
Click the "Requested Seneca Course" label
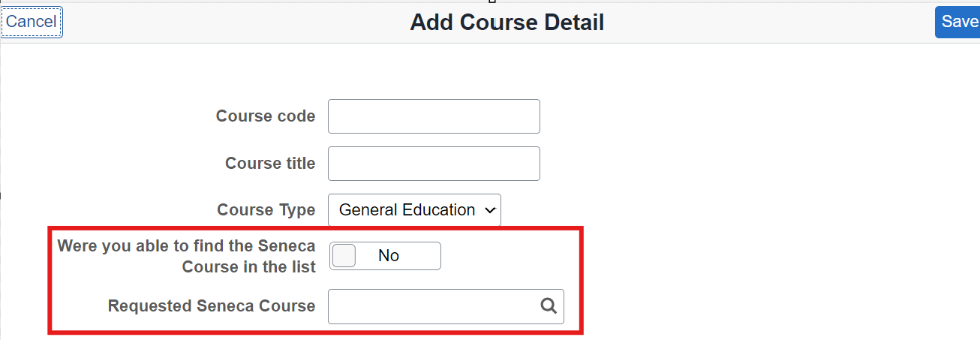click(x=212, y=306)
